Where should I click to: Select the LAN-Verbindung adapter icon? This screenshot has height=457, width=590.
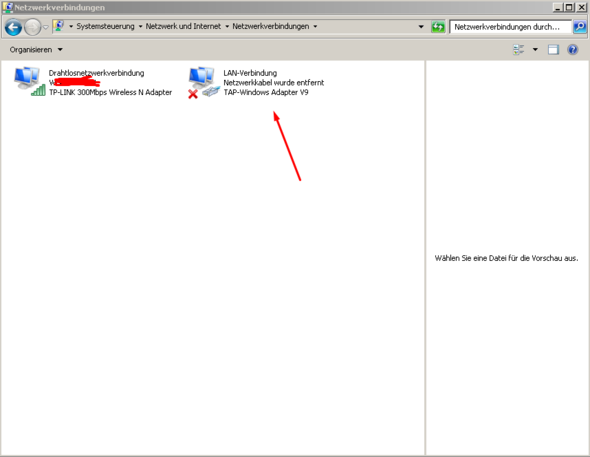coord(204,82)
